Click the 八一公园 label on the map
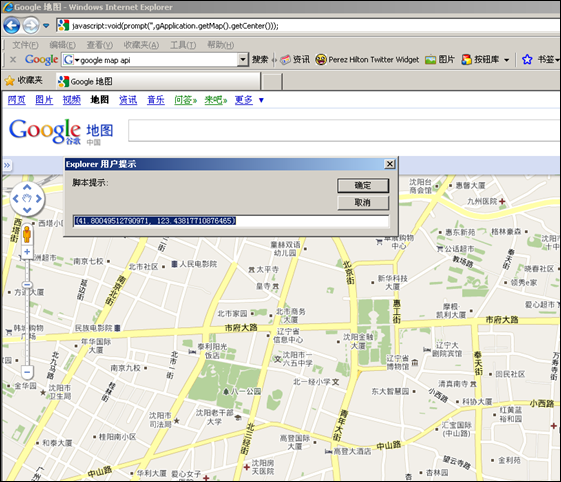The height and width of the screenshot is (482, 561). [247, 391]
